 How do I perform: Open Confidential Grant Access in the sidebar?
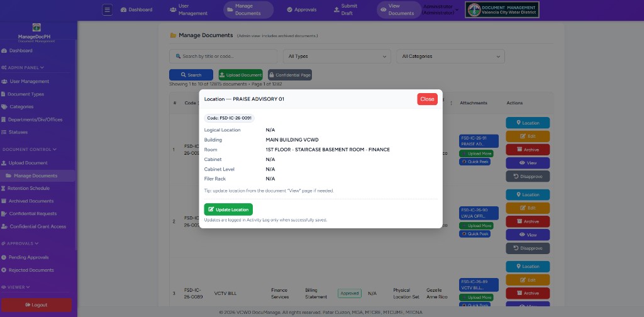(33, 226)
